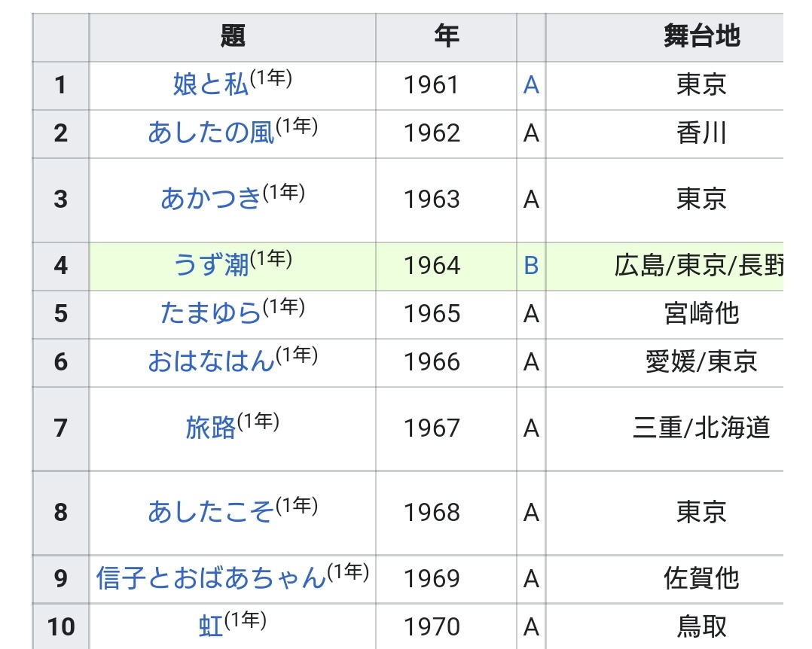The height and width of the screenshot is (649, 812).
Task: Open the おはなはん title link
Action: tap(210, 361)
